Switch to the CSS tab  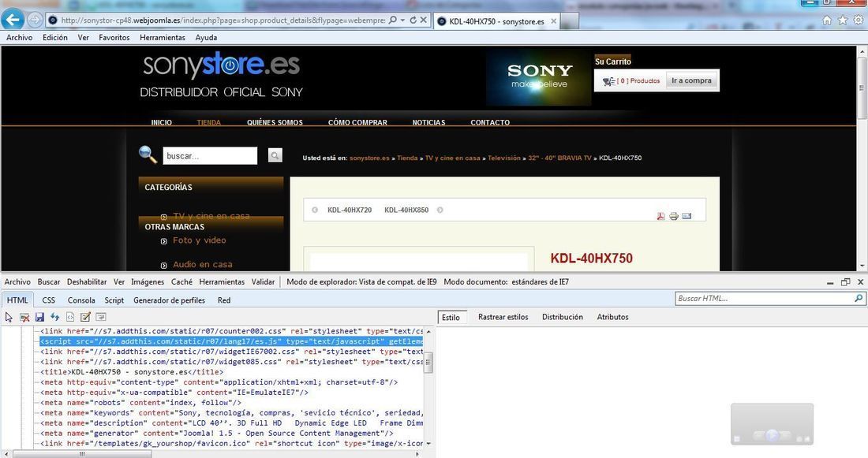tap(49, 300)
